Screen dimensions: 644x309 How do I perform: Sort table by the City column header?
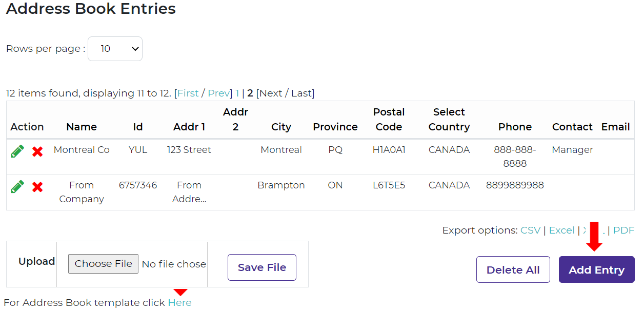[x=281, y=127]
